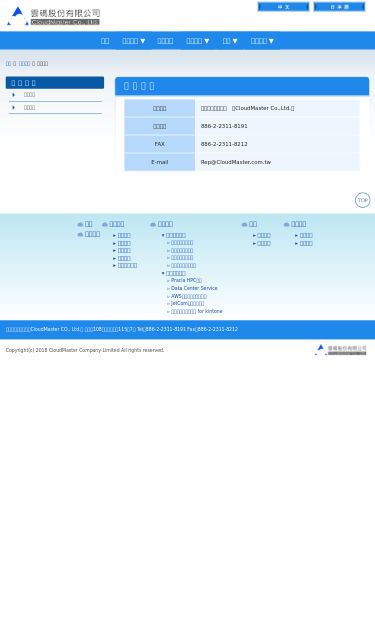375x627 pixels.
Task: Click the E-mail label cell in the table
Action: (x=160, y=162)
